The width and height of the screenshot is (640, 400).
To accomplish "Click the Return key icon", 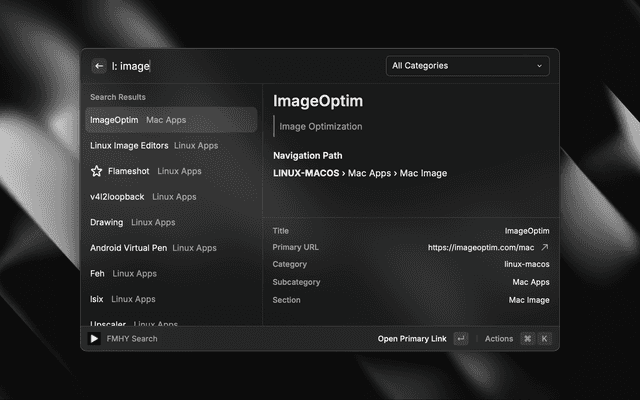I will tap(461, 338).
